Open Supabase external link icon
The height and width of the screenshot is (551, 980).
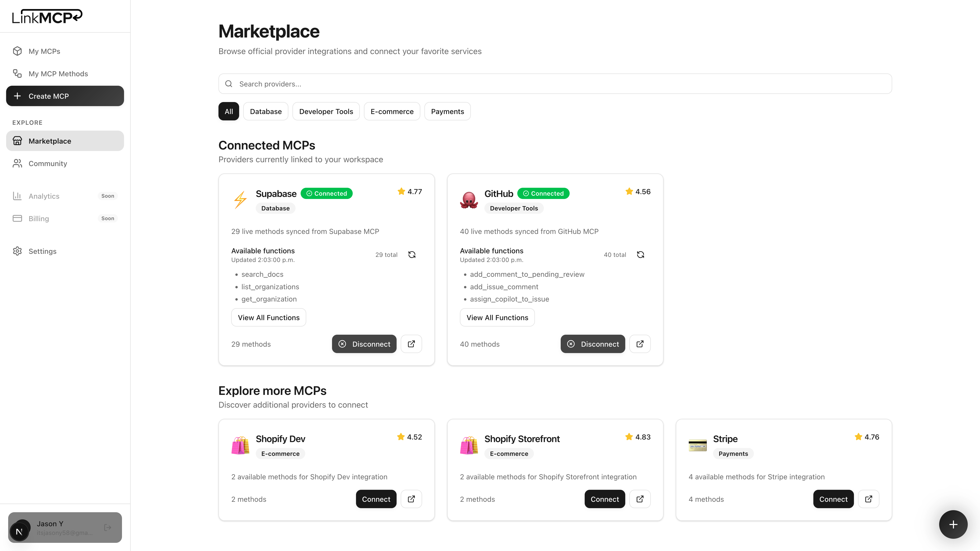[411, 344]
